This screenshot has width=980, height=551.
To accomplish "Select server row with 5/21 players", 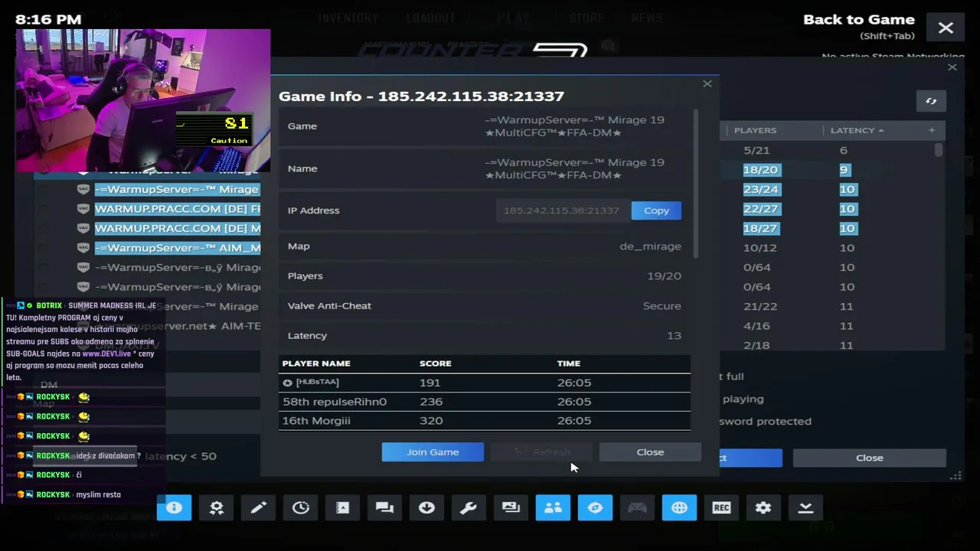I will coord(827,150).
